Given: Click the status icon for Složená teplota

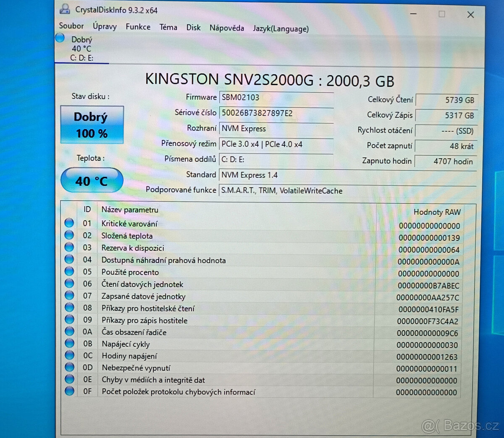Looking at the screenshot, I should point(69,235).
